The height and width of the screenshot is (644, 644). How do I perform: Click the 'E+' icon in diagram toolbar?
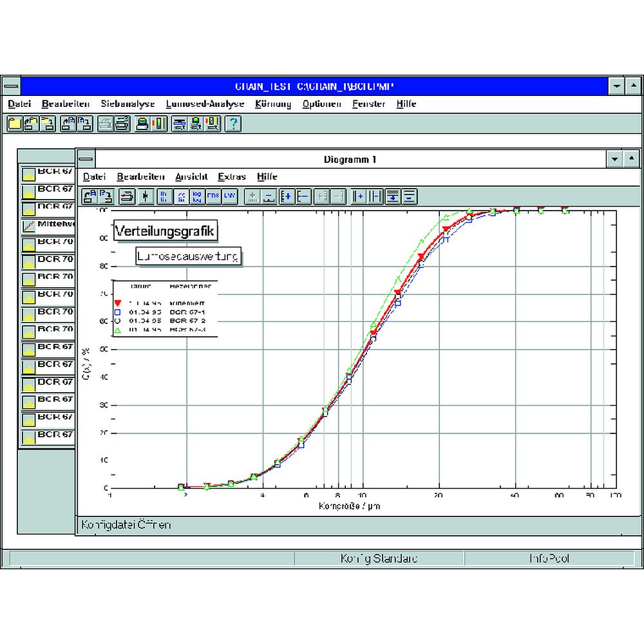pyautogui.click(x=287, y=197)
